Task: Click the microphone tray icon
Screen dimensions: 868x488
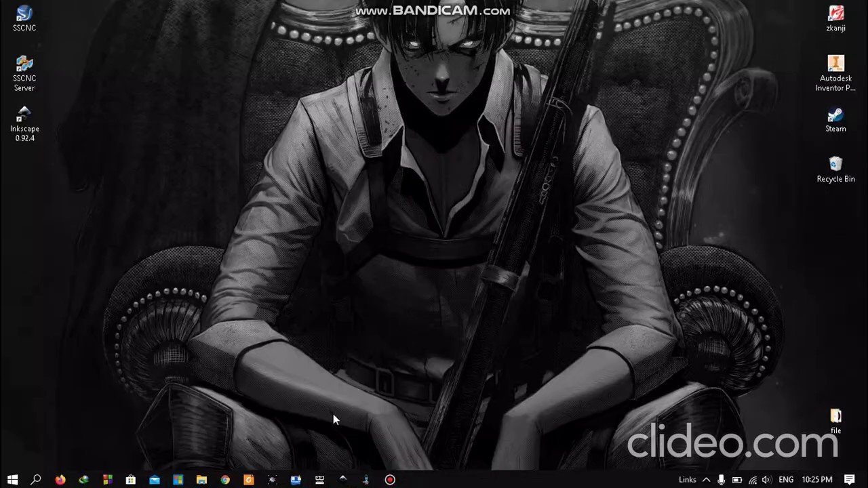Action: (x=721, y=480)
